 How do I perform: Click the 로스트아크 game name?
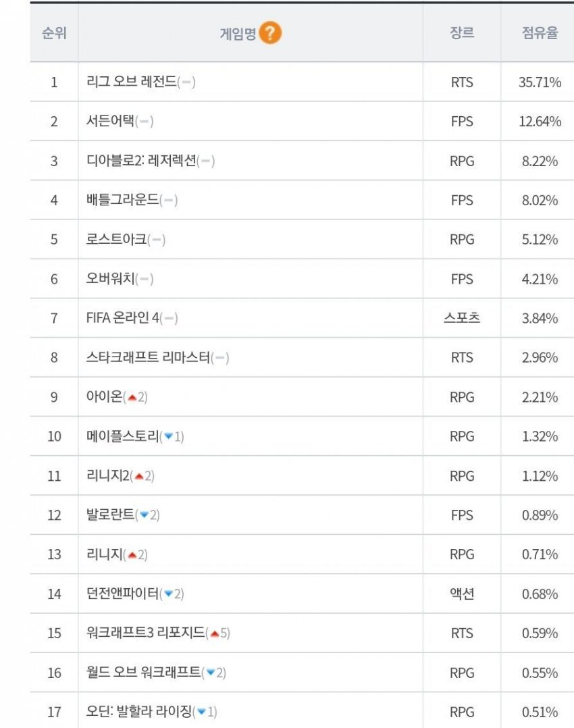click(x=117, y=239)
